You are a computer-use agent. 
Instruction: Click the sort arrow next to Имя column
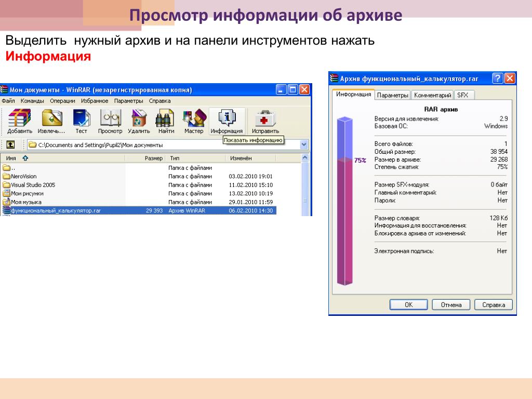coord(25,158)
